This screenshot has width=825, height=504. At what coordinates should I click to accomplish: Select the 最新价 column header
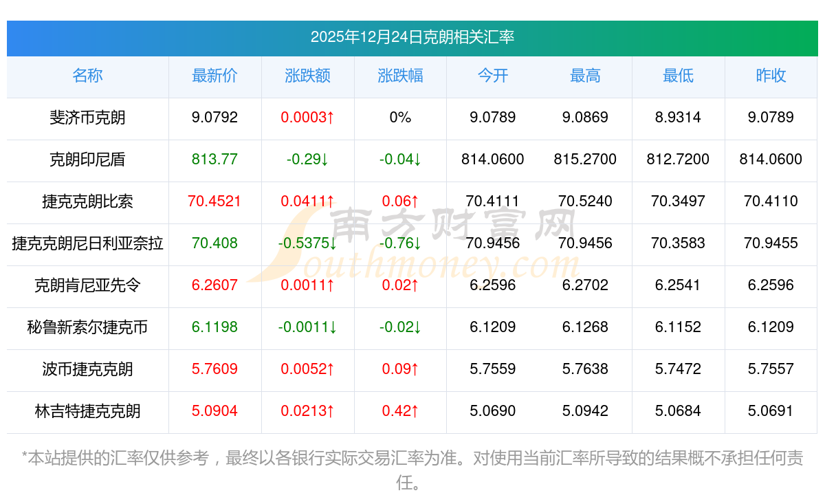[x=214, y=76]
